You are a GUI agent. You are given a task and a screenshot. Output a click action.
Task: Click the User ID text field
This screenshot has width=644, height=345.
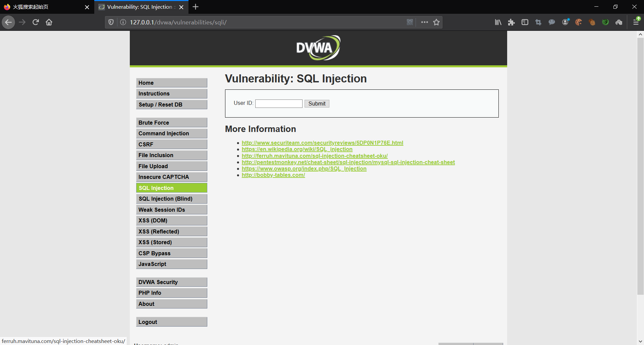click(x=279, y=103)
